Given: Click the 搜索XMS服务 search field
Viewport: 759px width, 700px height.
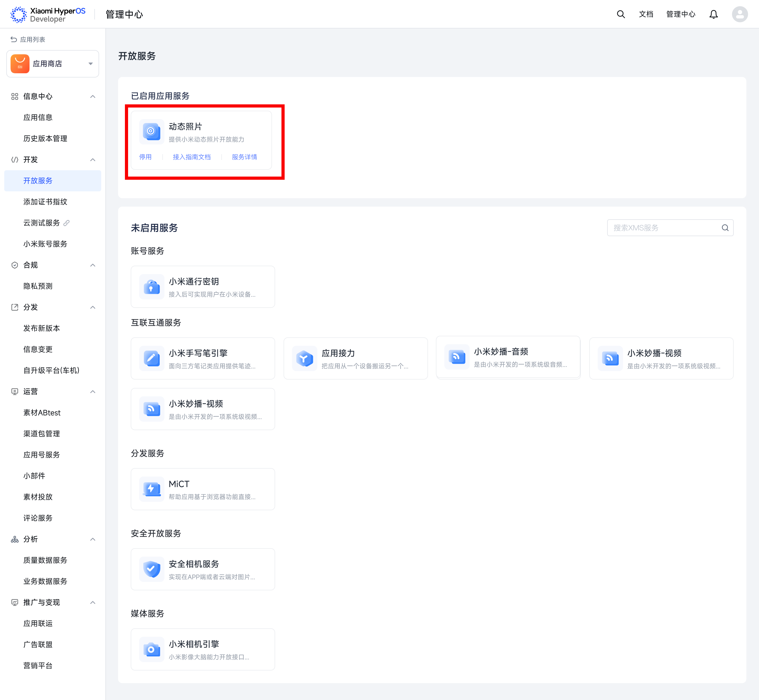Looking at the screenshot, I should tap(665, 228).
